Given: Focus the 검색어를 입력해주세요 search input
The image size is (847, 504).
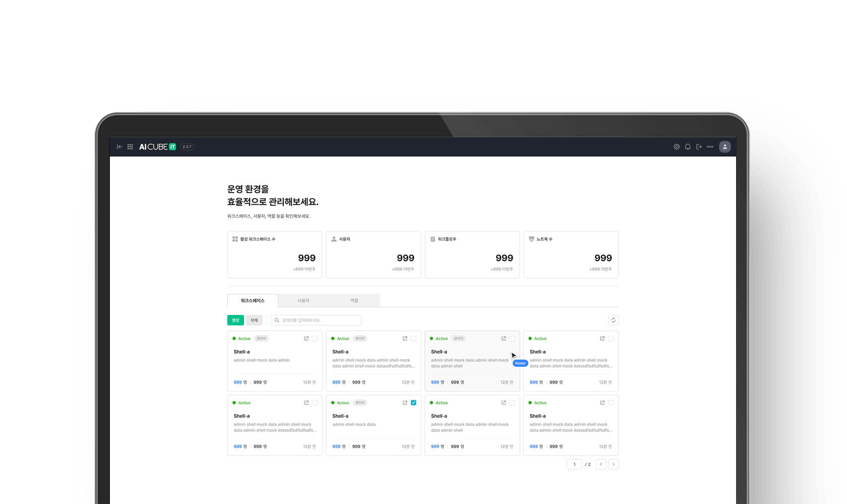Looking at the screenshot, I should pyautogui.click(x=316, y=320).
